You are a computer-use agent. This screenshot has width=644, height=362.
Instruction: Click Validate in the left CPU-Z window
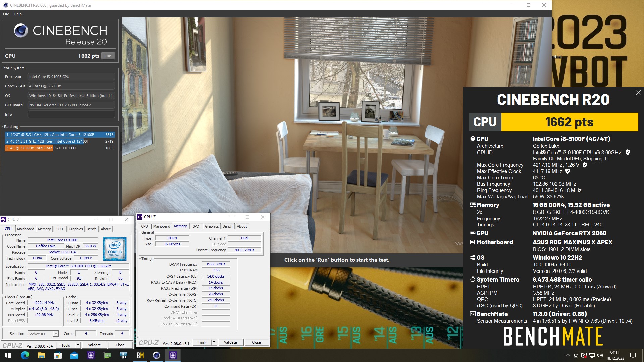point(94,345)
